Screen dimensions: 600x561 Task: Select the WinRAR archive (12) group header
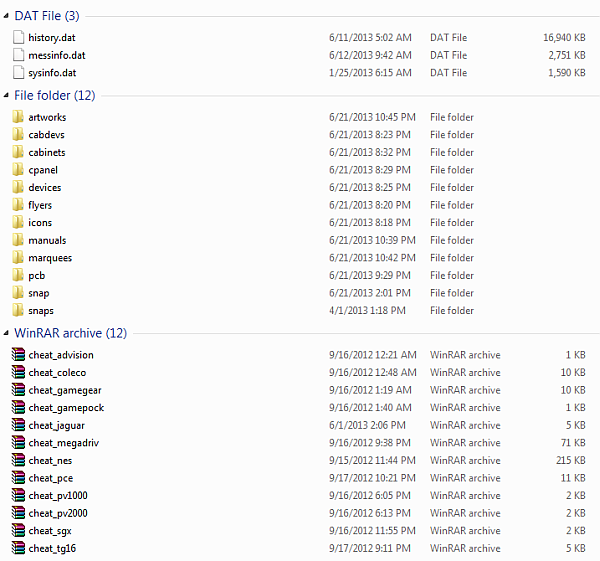tap(70, 333)
